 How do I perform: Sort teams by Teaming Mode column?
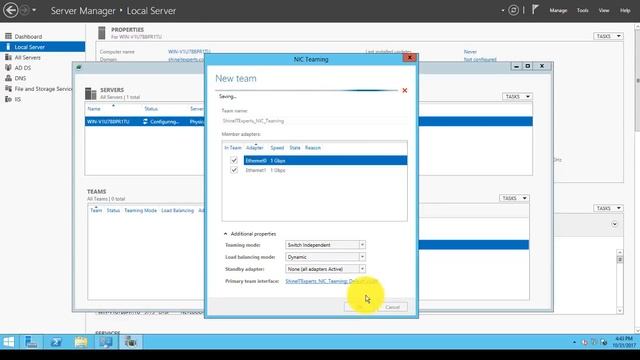tap(140, 210)
